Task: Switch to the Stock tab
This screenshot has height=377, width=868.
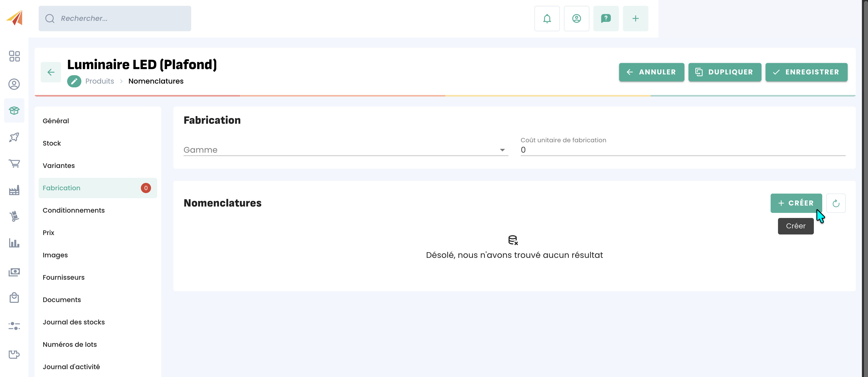Action: (52, 143)
